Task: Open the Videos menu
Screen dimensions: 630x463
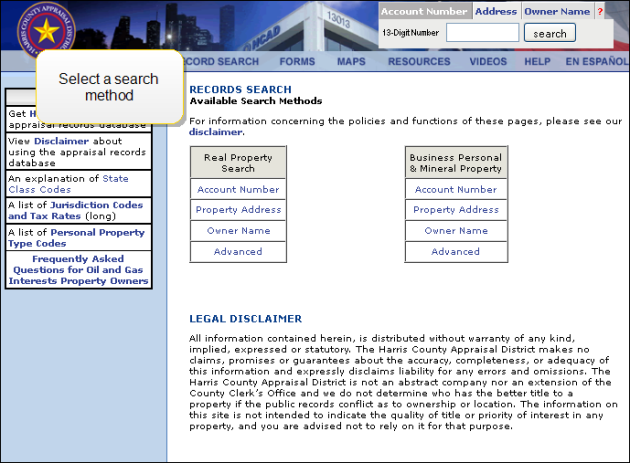Action: (488, 61)
